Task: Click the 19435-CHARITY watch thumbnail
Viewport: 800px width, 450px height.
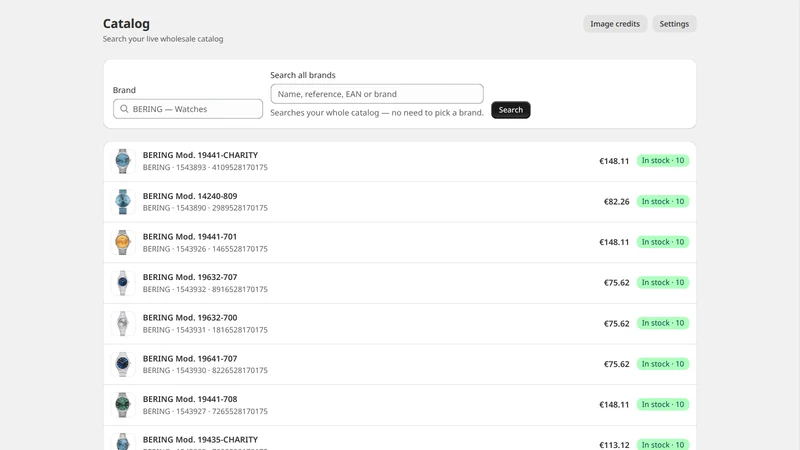Action: pos(122,441)
